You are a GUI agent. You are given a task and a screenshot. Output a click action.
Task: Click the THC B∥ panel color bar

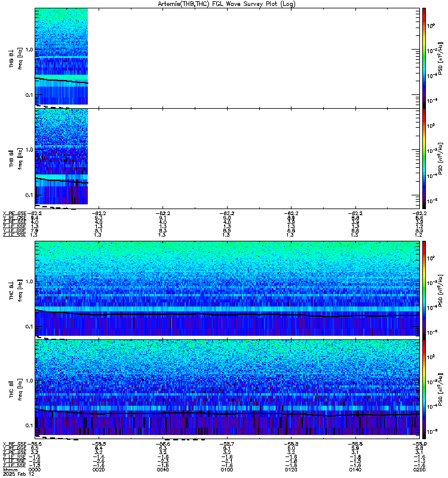(x=424, y=390)
